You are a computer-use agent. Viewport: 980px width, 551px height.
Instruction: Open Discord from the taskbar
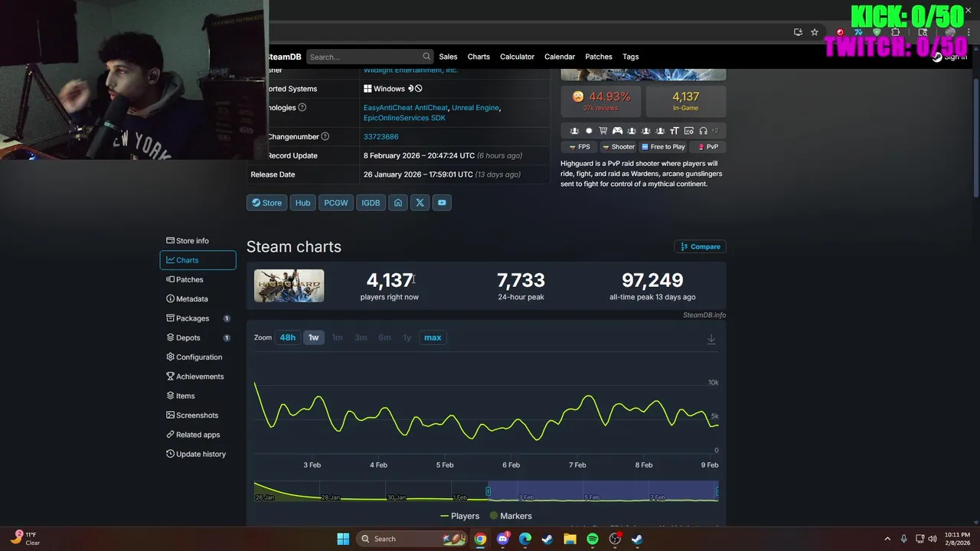503,539
